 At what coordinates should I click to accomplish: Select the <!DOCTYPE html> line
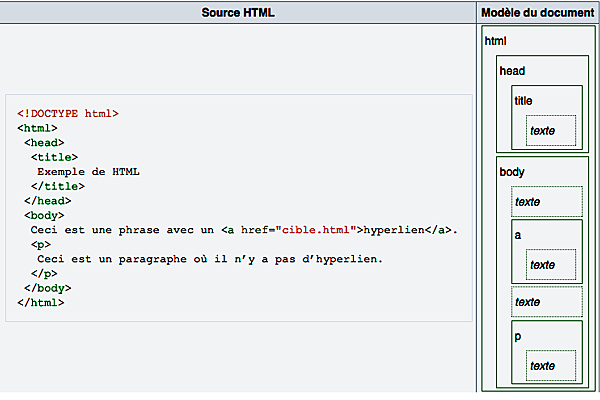coord(68,114)
